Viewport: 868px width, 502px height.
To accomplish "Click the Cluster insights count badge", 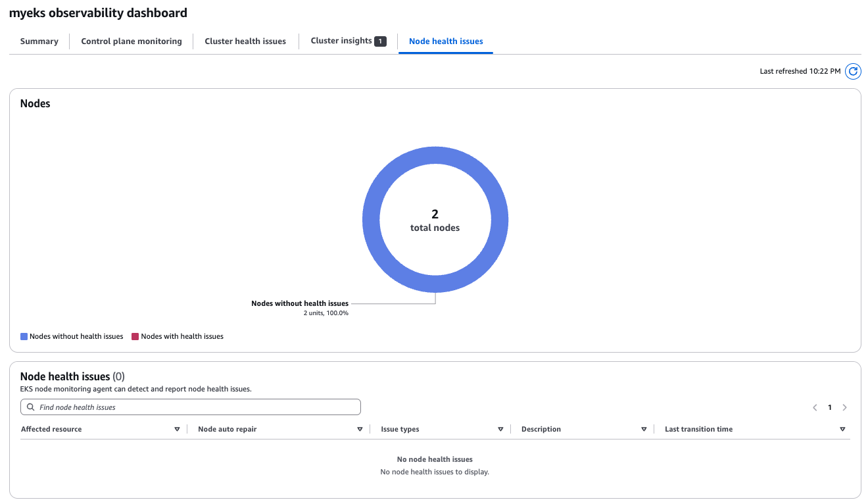I will (x=380, y=41).
